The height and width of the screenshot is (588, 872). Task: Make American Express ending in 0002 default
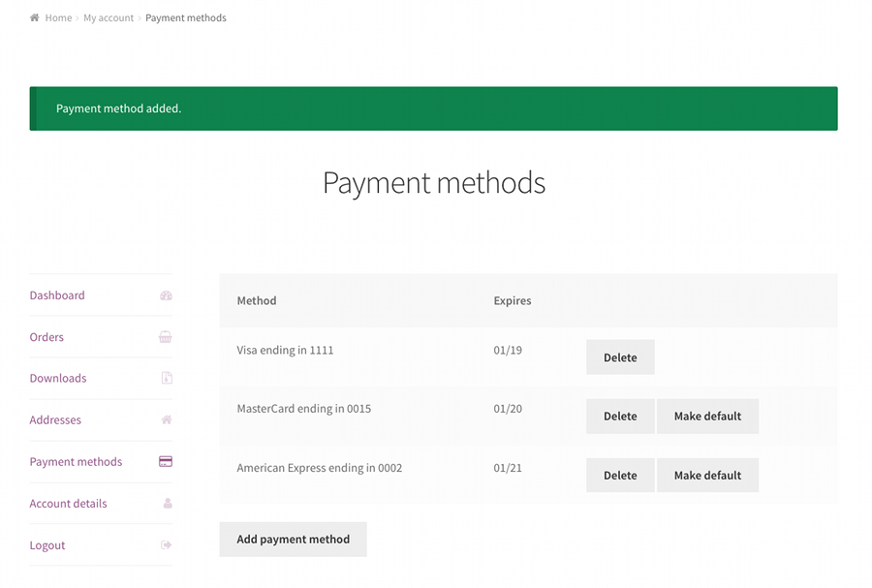tap(707, 476)
